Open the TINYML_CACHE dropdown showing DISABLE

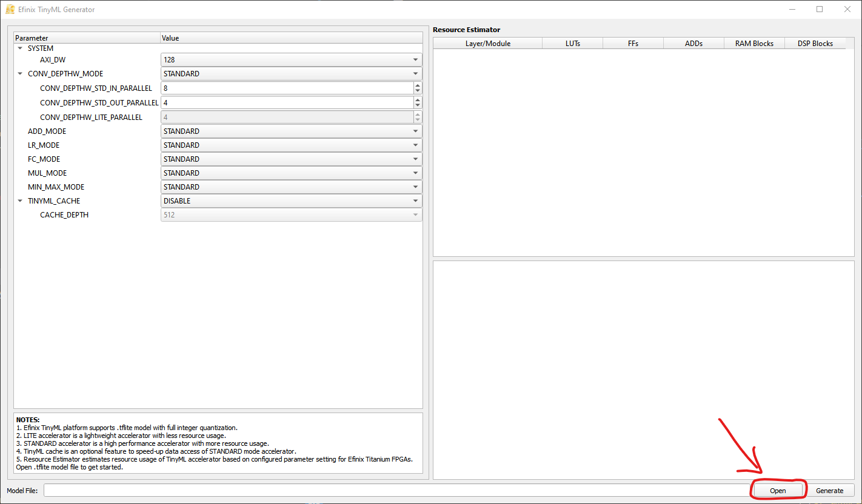(292, 201)
